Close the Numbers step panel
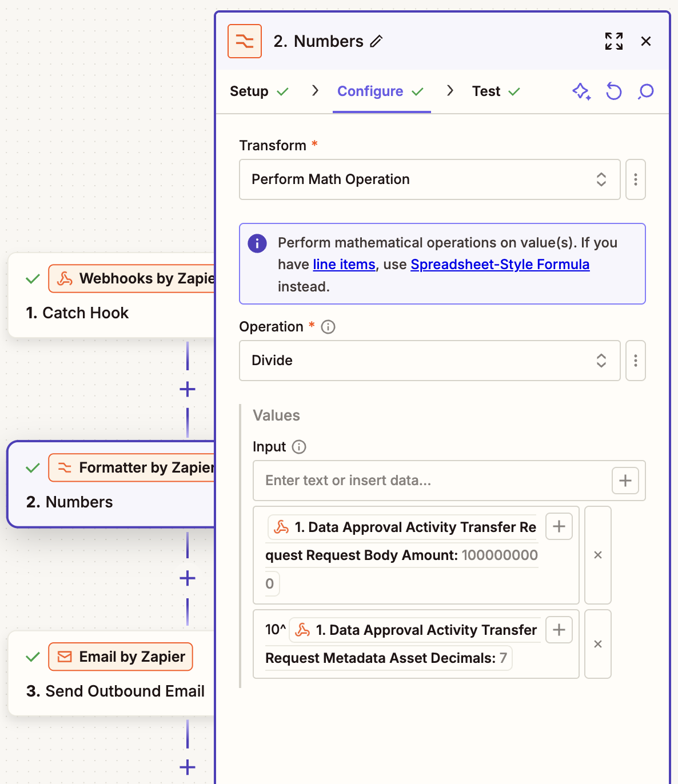Viewport: 678px width, 784px height. [x=646, y=41]
